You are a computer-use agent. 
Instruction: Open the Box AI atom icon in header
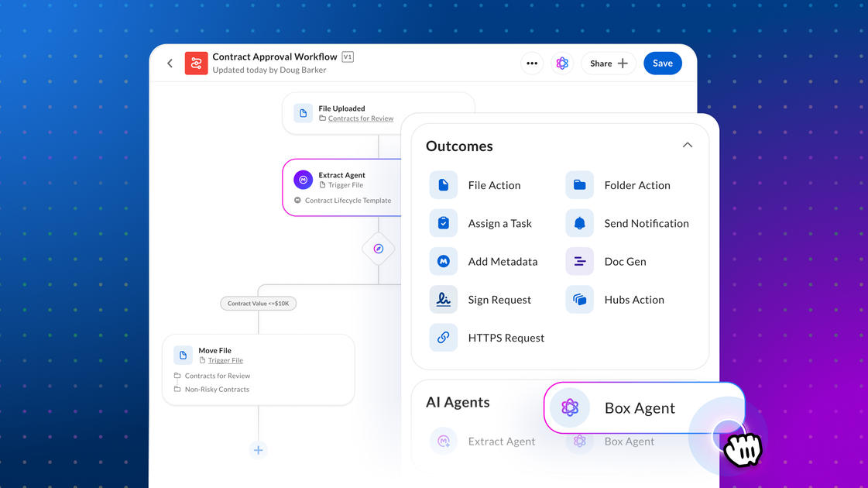[x=562, y=64]
